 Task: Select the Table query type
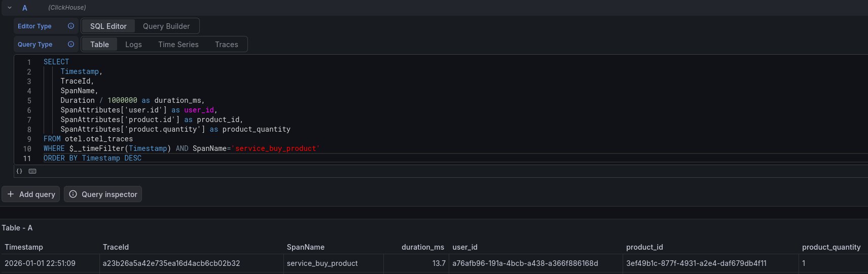(x=99, y=45)
